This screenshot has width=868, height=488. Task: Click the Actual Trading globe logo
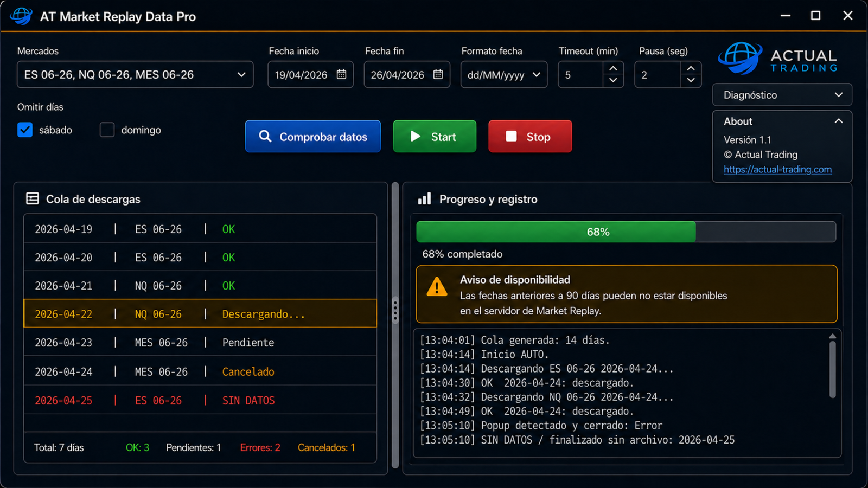click(740, 59)
